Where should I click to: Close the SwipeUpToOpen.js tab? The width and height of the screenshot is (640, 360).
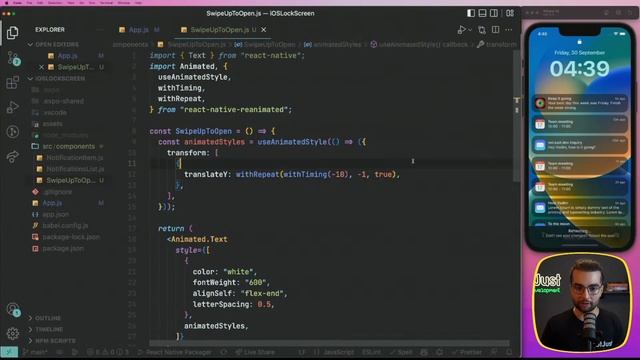[x=264, y=30]
